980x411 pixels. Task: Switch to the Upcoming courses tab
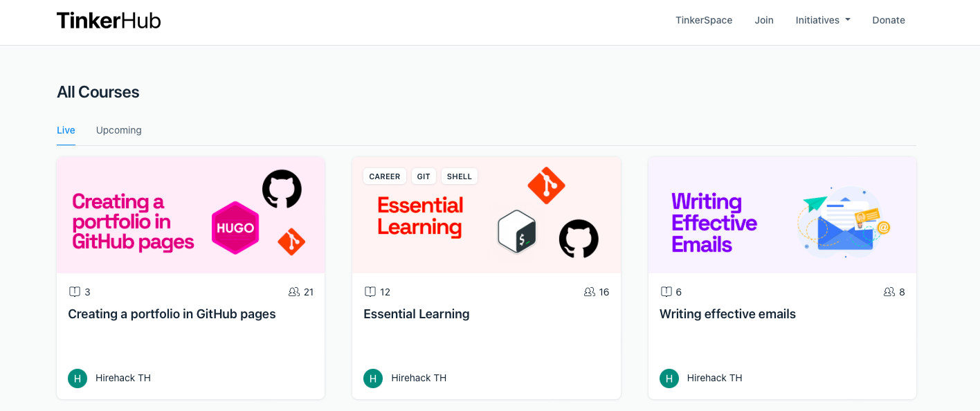coord(119,130)
